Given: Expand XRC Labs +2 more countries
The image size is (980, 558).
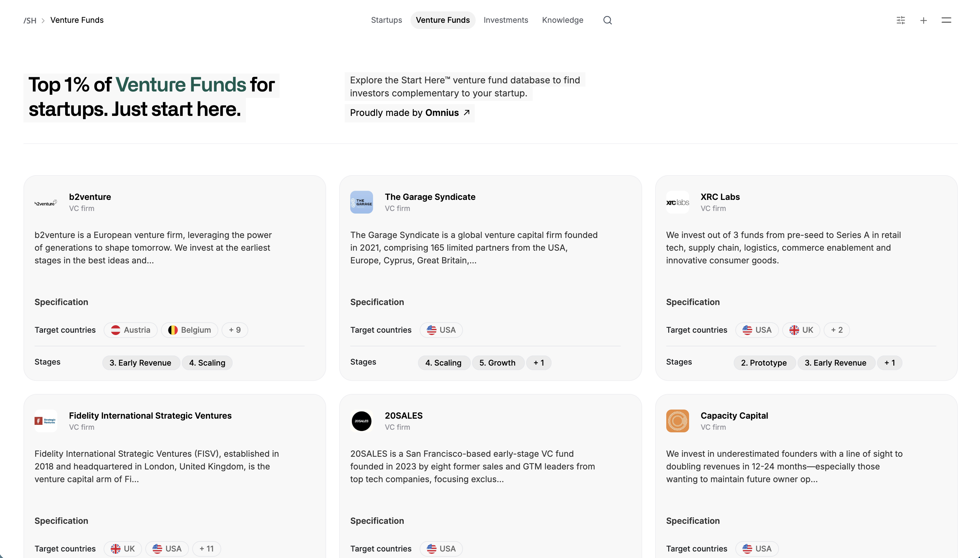Looking at the screenshot, I should [836, 330].
